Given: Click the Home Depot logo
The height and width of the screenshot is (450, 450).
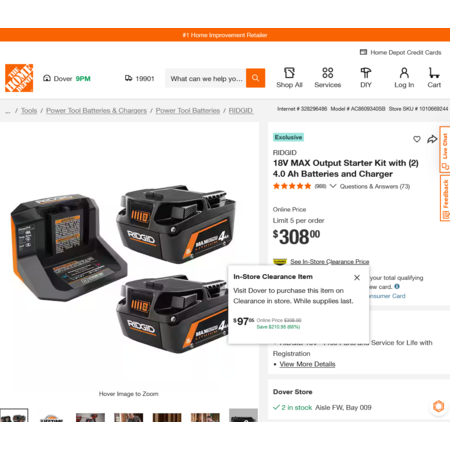Looking at the screenshot, I should click(19, 78).
